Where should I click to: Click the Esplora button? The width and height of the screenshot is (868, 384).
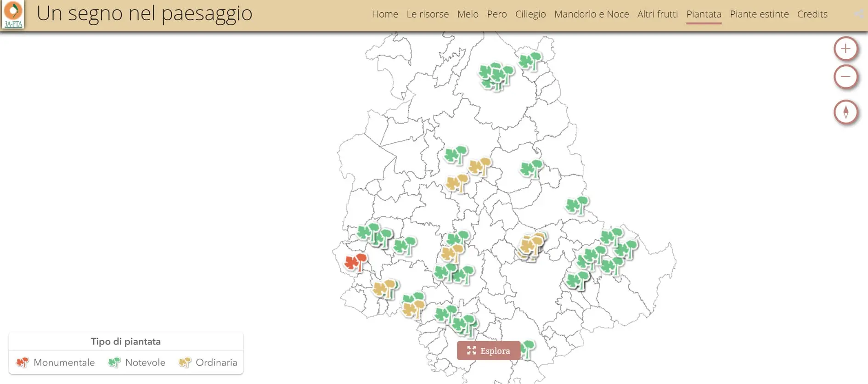point(489,350)
